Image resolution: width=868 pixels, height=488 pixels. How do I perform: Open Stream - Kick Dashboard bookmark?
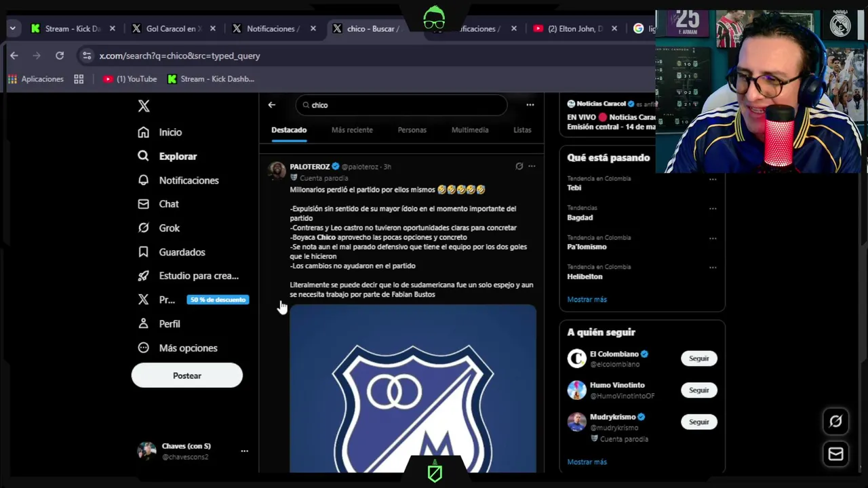coord(211,79)
